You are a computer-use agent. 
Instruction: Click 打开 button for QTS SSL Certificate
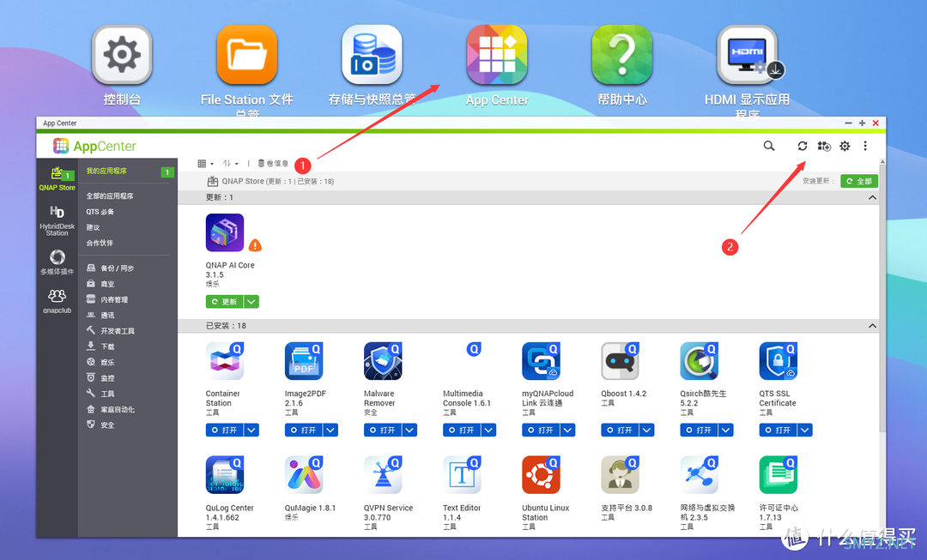(778, 430)
